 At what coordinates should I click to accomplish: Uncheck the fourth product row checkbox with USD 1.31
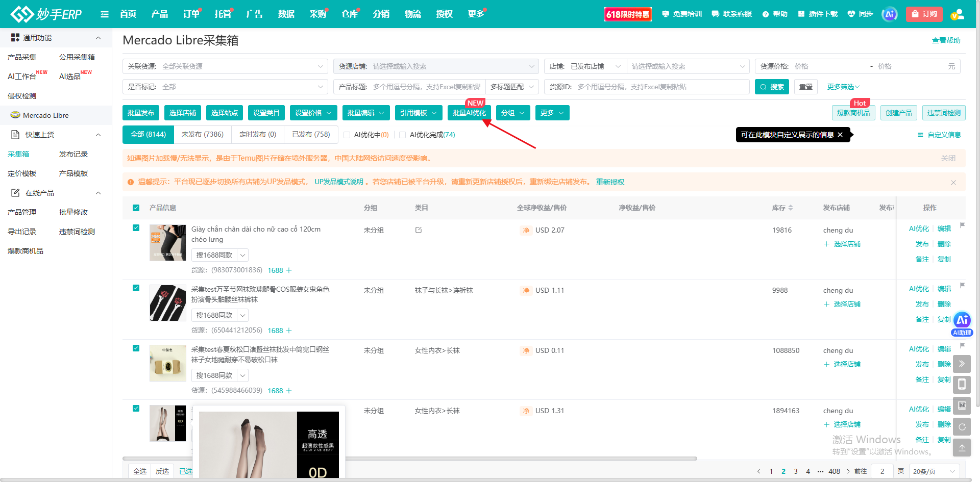136,409
